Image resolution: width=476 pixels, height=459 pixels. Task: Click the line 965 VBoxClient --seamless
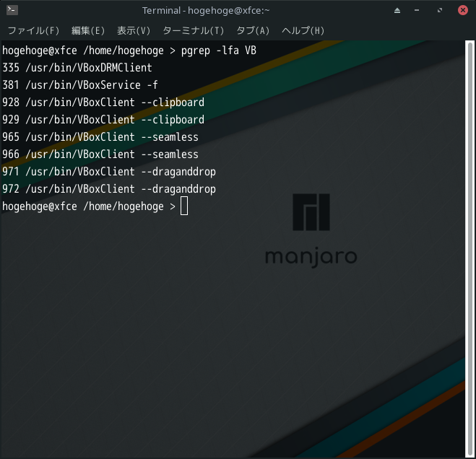tap(100, 137)
